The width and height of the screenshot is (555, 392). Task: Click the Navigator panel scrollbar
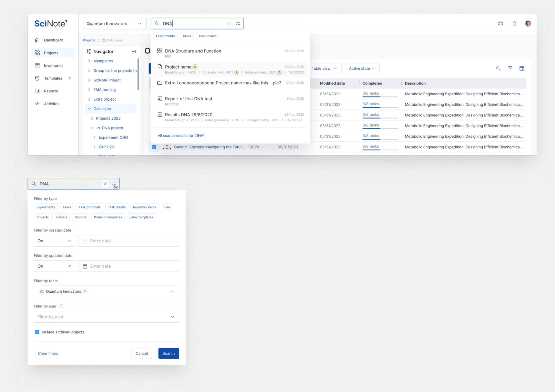tap(138, 74)
